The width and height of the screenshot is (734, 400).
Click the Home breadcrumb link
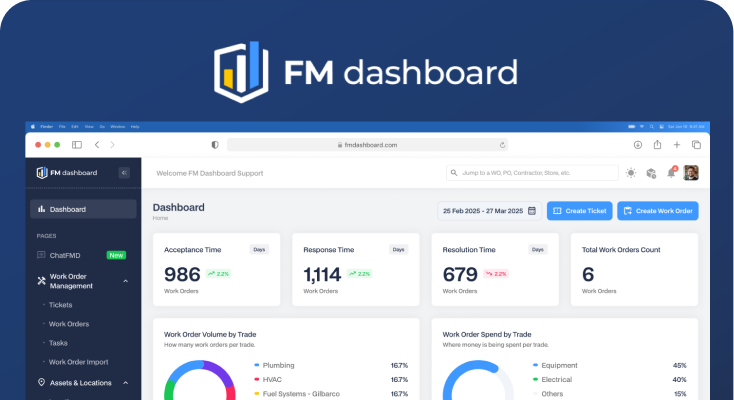(160, 218)
